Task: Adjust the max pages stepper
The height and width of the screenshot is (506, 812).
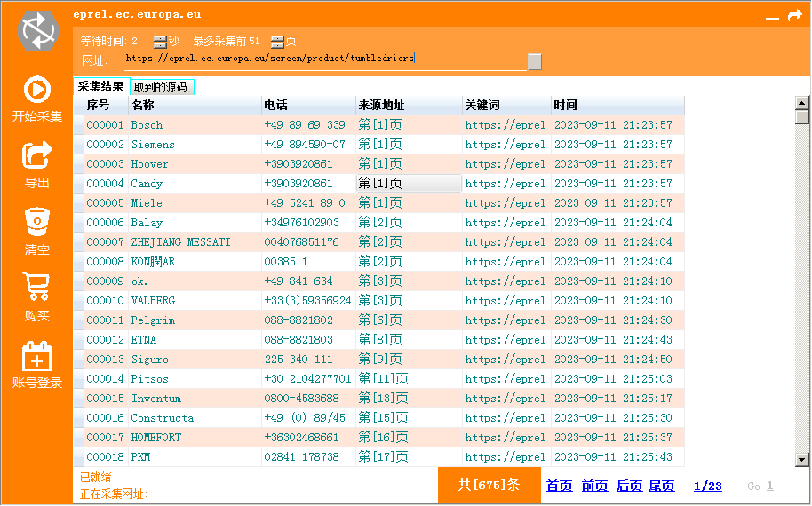Action: point(277,41)
